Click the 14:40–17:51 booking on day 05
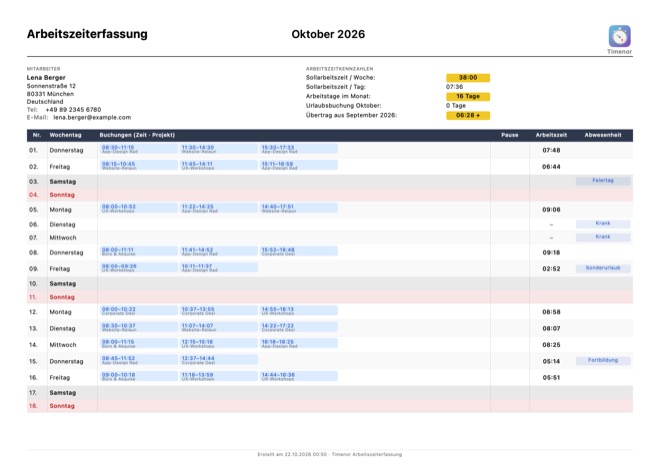The width and height of the screenshot is (660, 466). [x=299, y=208]
